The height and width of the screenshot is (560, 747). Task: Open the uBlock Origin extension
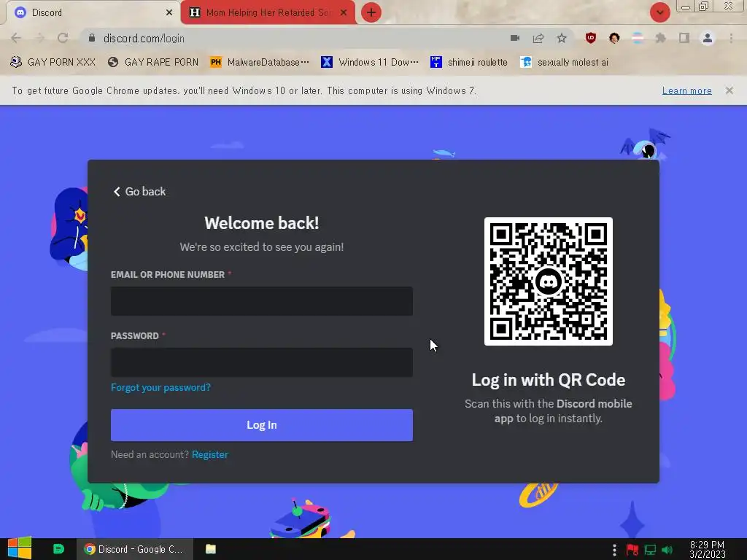coord(591,38)
